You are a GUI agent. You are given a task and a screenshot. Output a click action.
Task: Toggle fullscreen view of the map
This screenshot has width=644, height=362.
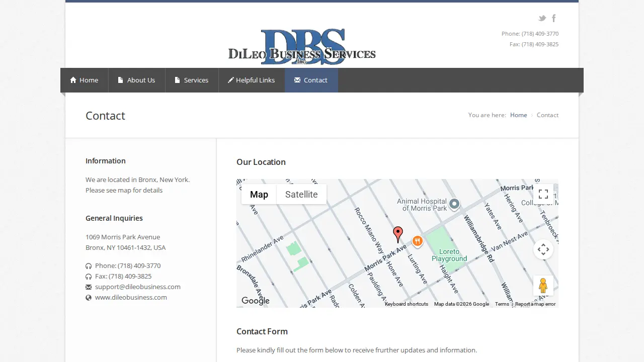click(x=543, y=194)
